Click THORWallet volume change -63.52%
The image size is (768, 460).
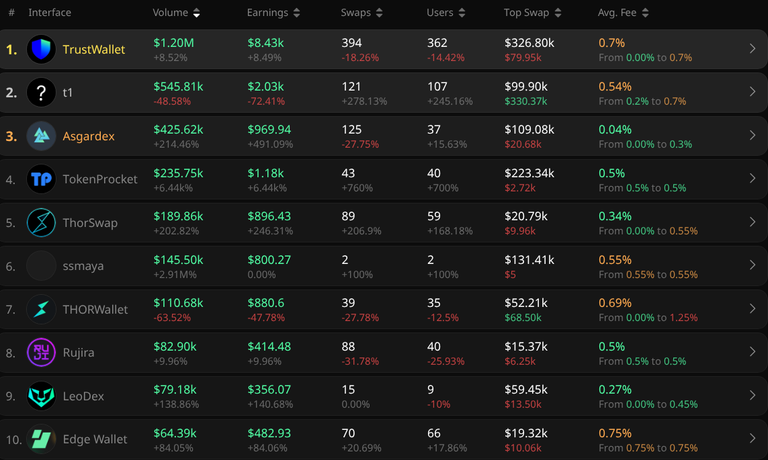click(x=172, y=317)
